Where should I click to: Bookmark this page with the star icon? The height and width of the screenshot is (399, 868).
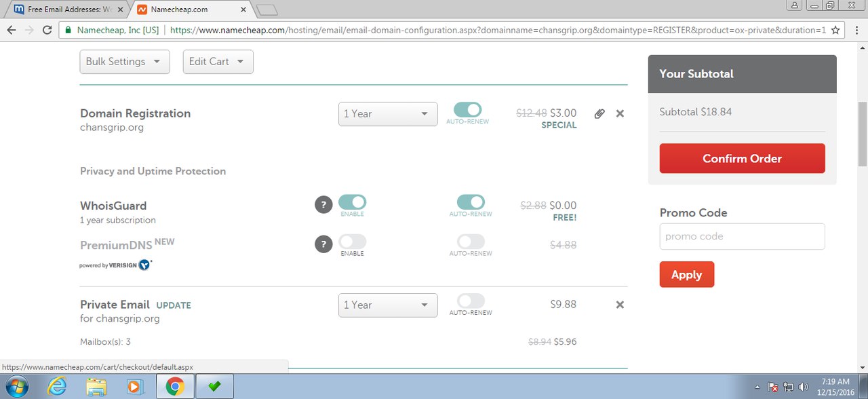(x=835, y=30)
